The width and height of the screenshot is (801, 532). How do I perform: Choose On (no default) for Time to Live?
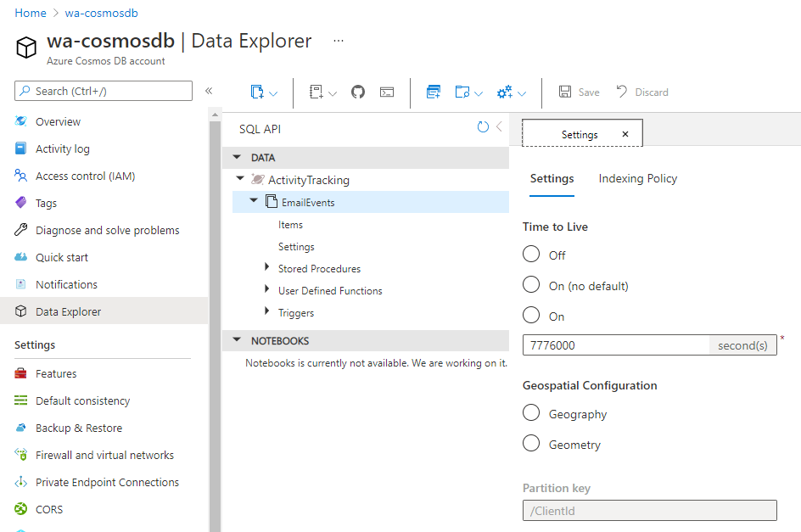530,284
